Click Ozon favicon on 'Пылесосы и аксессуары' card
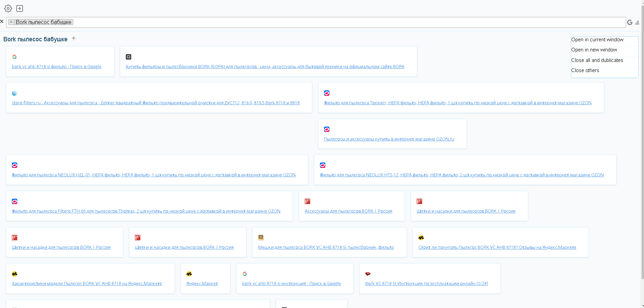Image resolution: width=644 pixels, height=308 pixels. [327, 129]
